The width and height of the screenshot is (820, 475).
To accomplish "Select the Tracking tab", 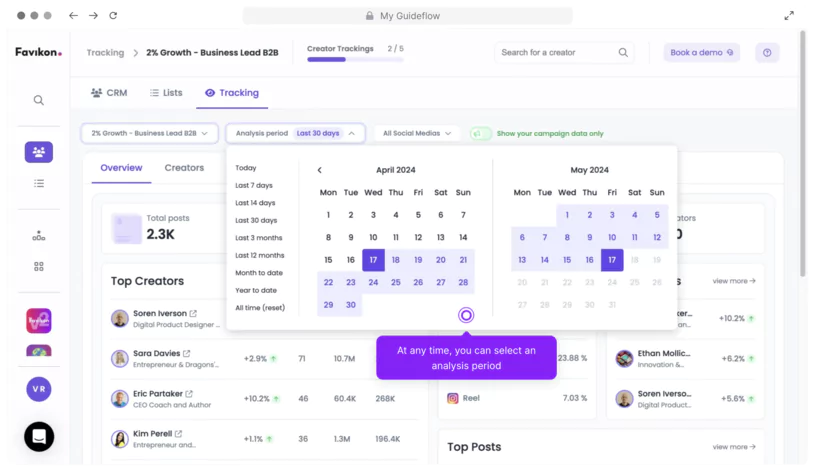I will pyautogui.click(x=232, y=93).
